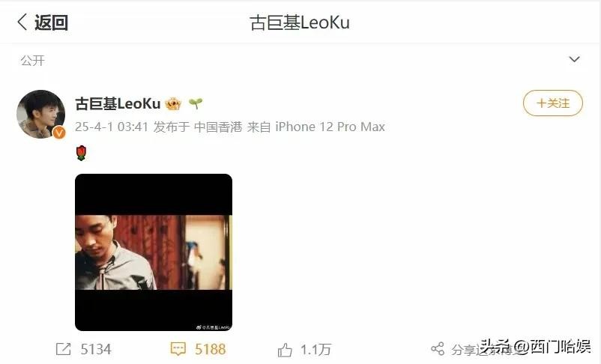601x364 pixels.
Task: Go back using the 返回 arrow
Action: coord(22,22)
